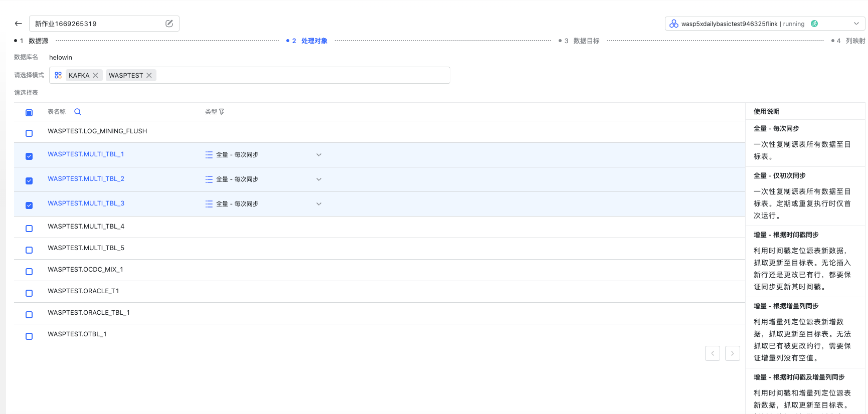Uncheck WASPTEST.MULTI_TBL_2 table
868x414 pixels.
click(x=29, y=181)
